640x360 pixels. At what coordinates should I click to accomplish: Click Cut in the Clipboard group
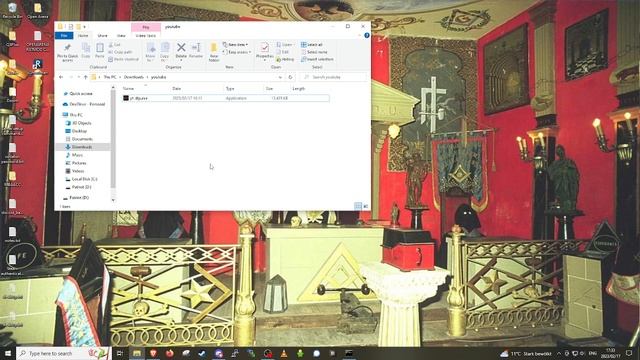(115, 44)
